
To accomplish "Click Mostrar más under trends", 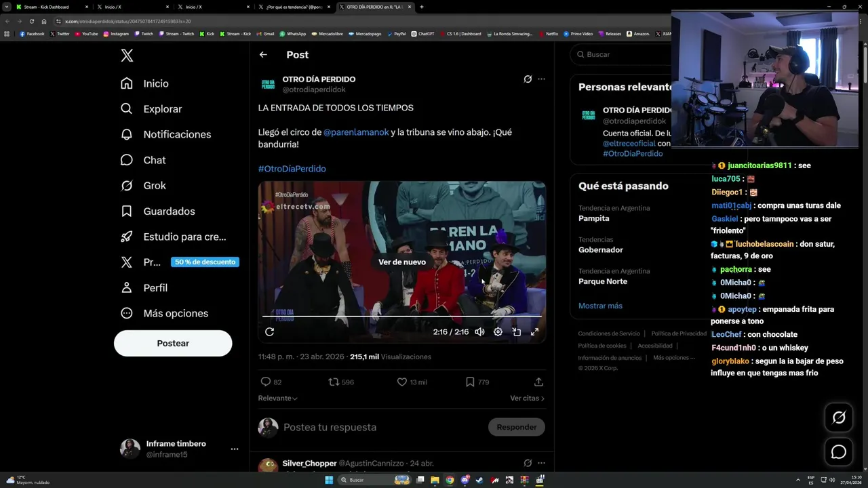I will coord(600,306).
